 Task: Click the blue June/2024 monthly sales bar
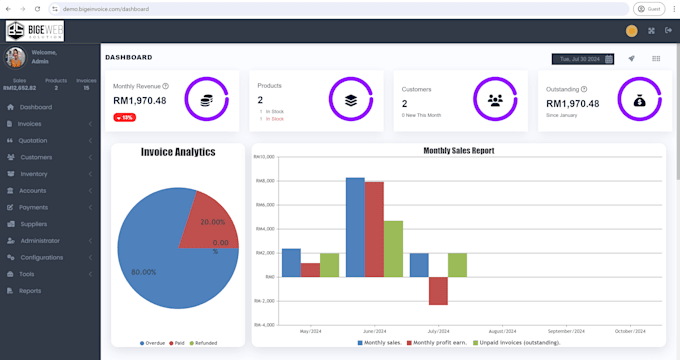355,227
